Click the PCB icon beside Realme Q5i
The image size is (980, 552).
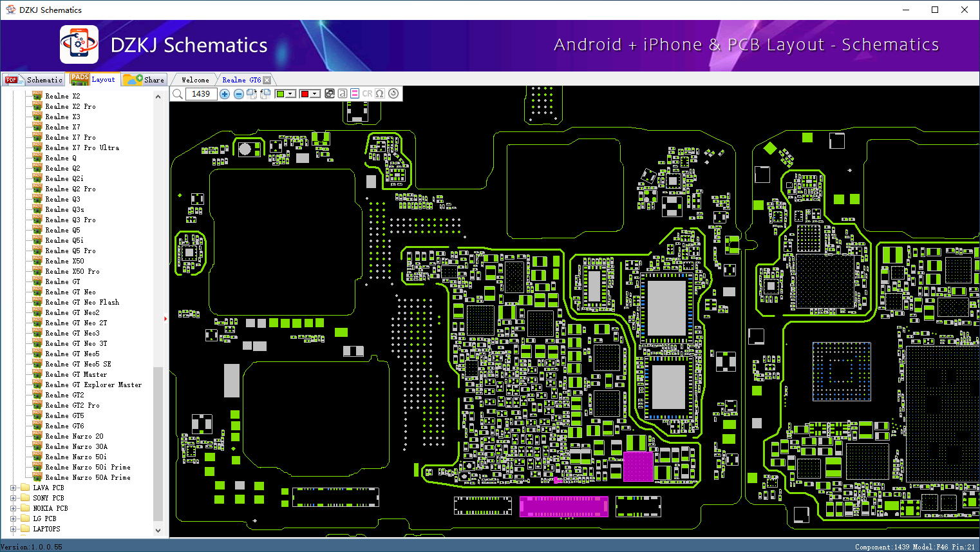coord(37,240)
